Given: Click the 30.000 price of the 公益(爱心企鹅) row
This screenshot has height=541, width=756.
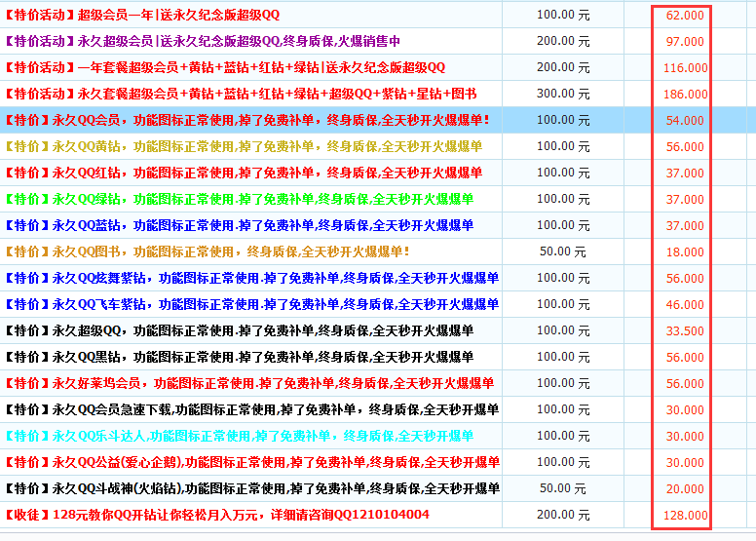Looking at the screenshot, I should click(685, 462).
